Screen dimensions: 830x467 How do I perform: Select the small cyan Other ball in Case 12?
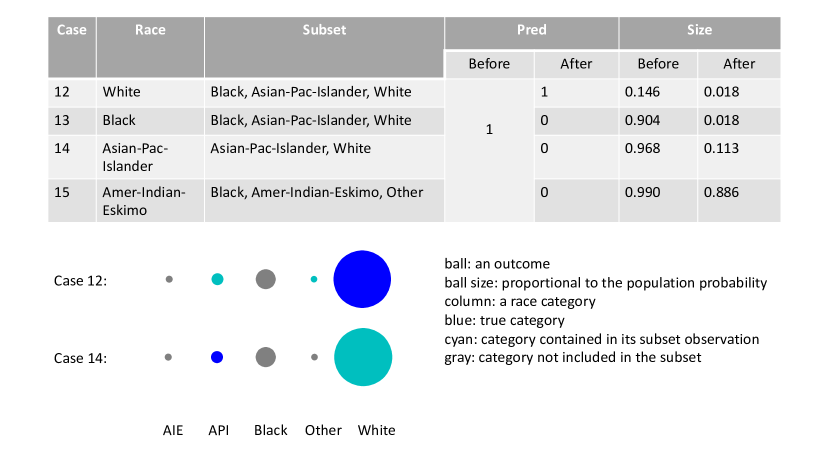coord(314,279)
